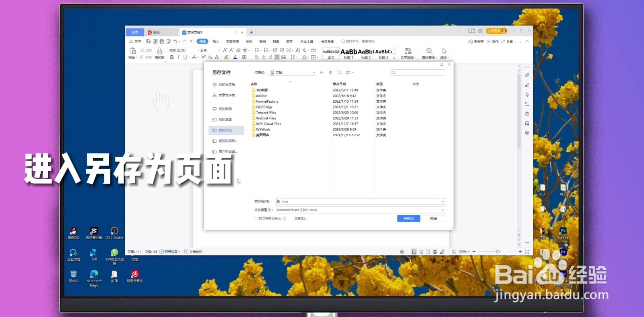Collapse ribbon with the up chevron

tap(527, 41)
